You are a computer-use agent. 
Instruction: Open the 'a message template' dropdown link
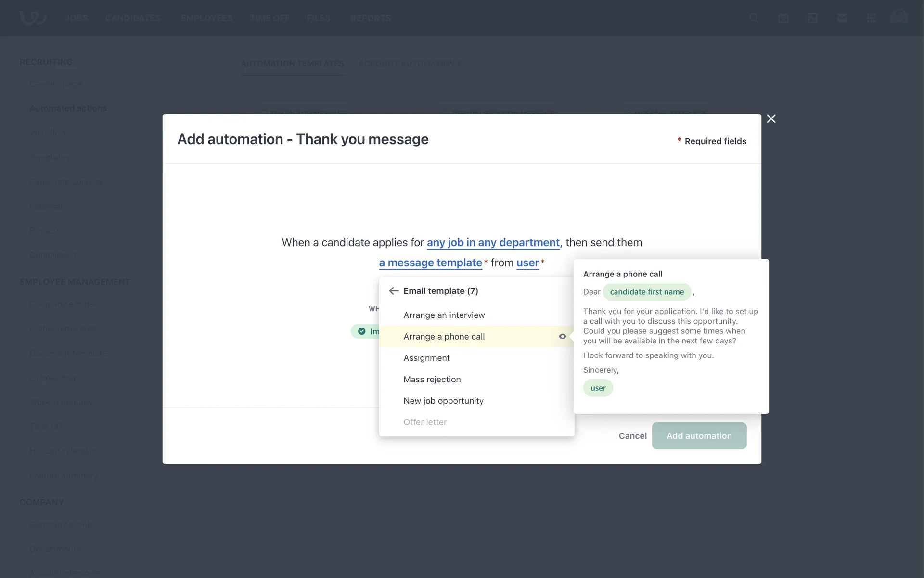pos(430,263)
